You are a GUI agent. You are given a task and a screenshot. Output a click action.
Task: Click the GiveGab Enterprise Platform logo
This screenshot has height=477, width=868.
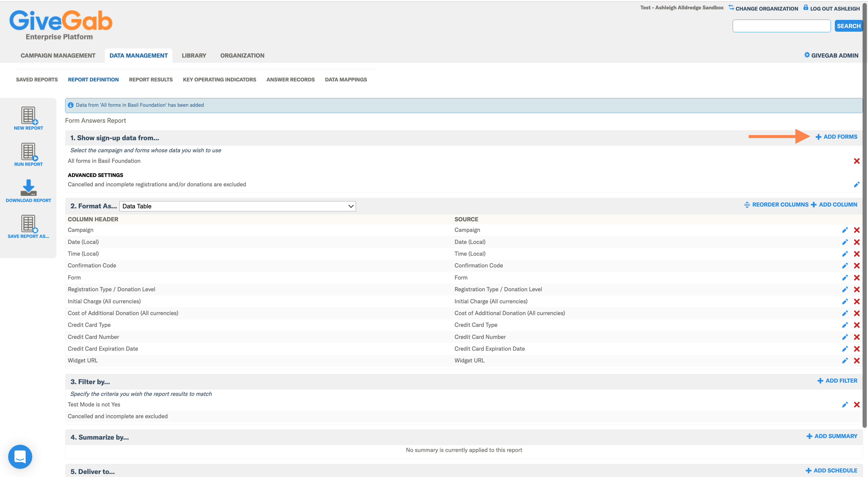click(x=61, y=25)
